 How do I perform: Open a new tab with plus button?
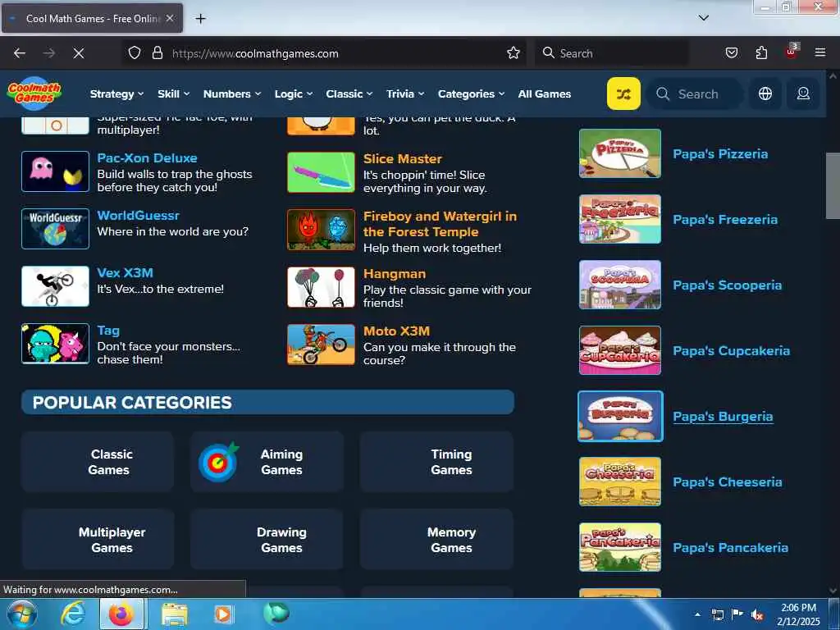(x=200, y=19)
